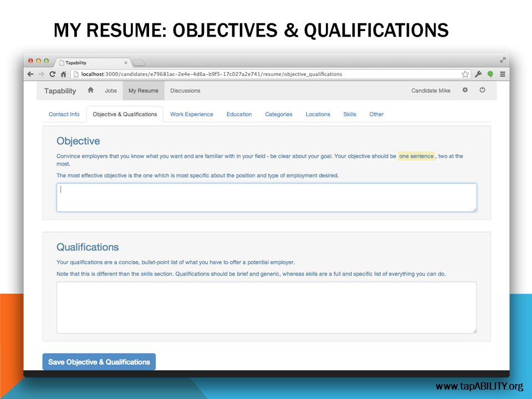Switch to the Work Experience tab

tap(192, 114)
